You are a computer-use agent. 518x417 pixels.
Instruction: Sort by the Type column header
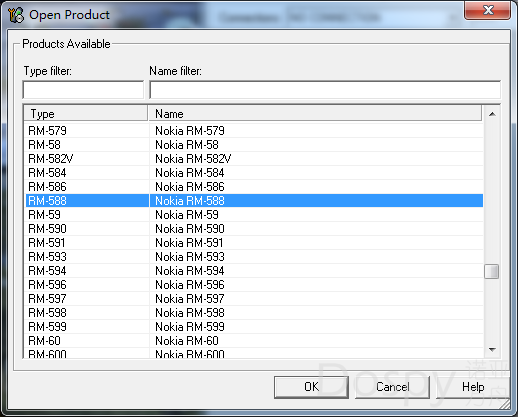click(86, 114)
